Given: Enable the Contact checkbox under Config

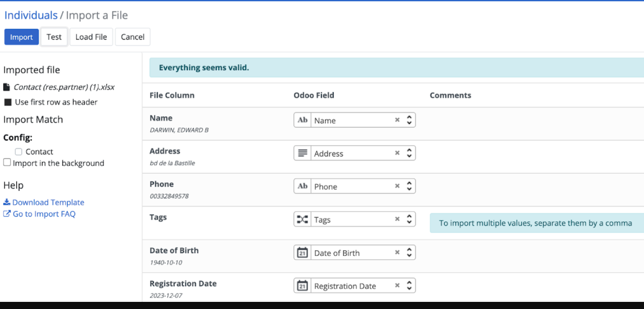Looking at the screenshot, I should [18, 151].
